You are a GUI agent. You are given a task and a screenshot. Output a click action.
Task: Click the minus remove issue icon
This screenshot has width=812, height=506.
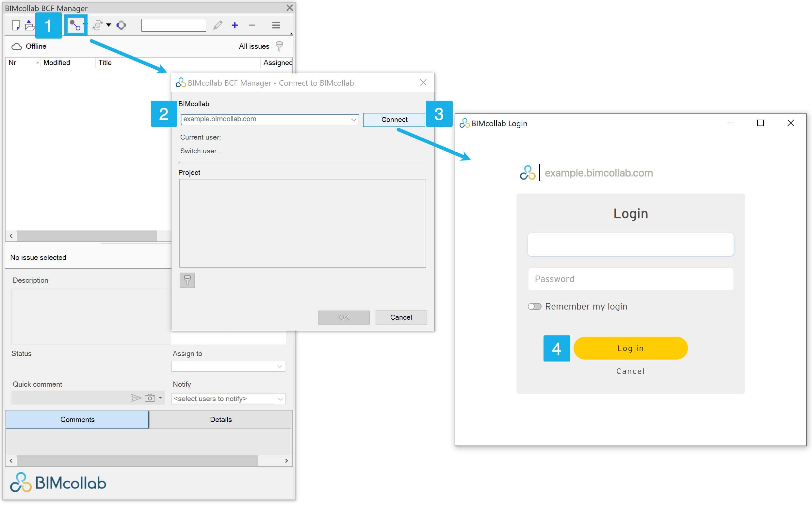pyautogui.click(x=252, y=25)
